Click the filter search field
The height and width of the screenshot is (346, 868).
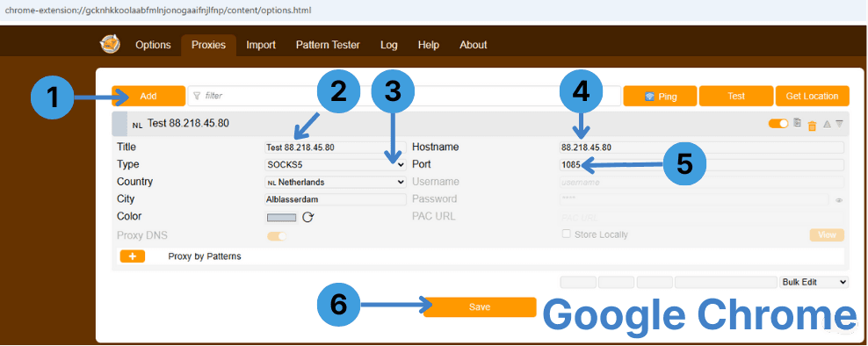coord(404,96)
